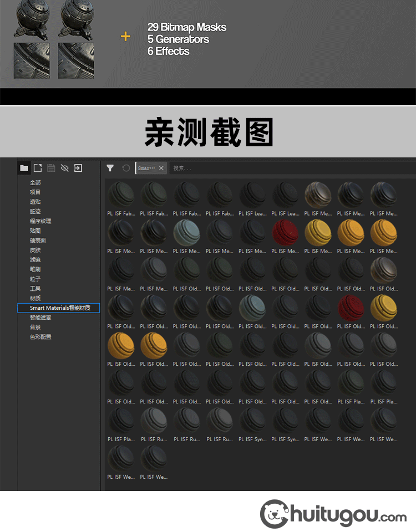This screenshot has height=532, width=416.
Task: Open the 材质 category
Action: tap(35, 298)
